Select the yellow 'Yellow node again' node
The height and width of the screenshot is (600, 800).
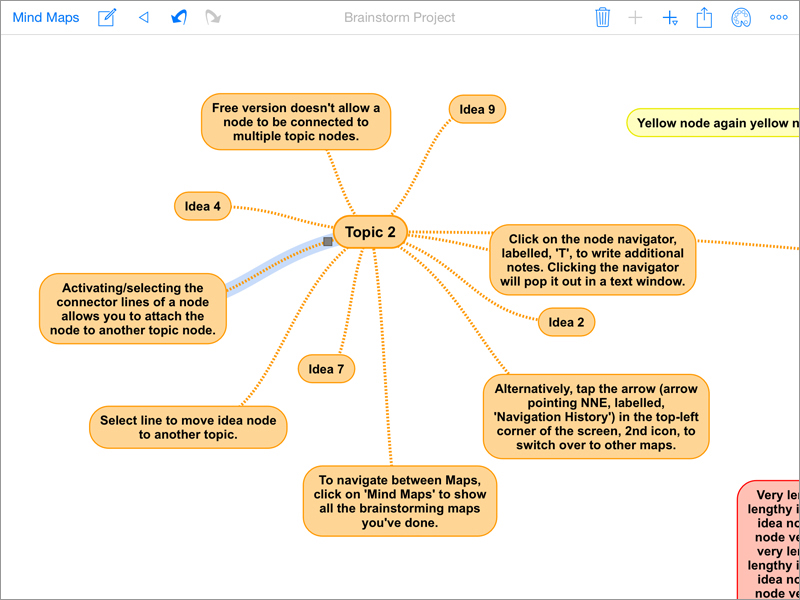713,122
